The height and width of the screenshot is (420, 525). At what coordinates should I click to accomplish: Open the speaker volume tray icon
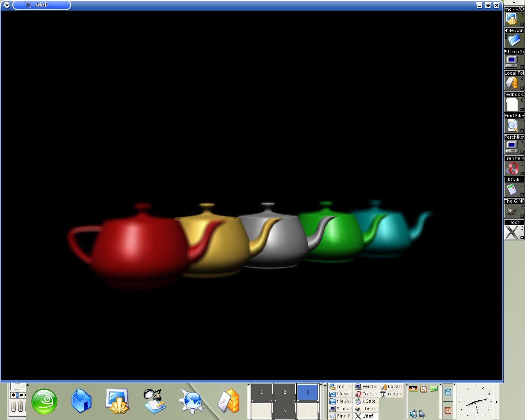tap(413, 414)
